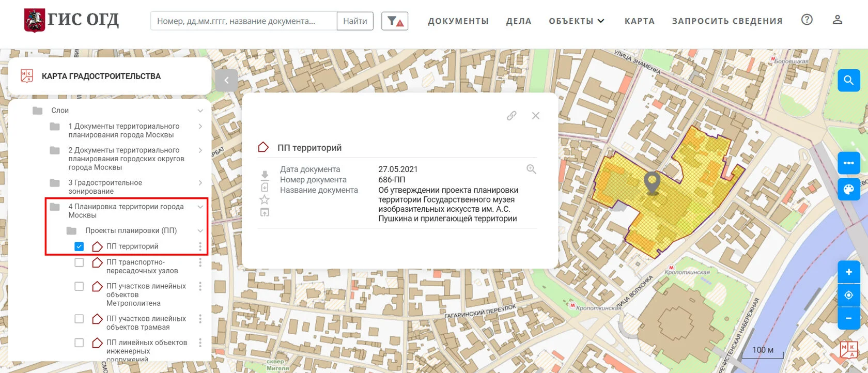The width and height of the screenshot is (868, 373).
Task: Open ЗАПРОСИТЬ СВЕДЕНИЯ link
Action: (x=727, y=21)
